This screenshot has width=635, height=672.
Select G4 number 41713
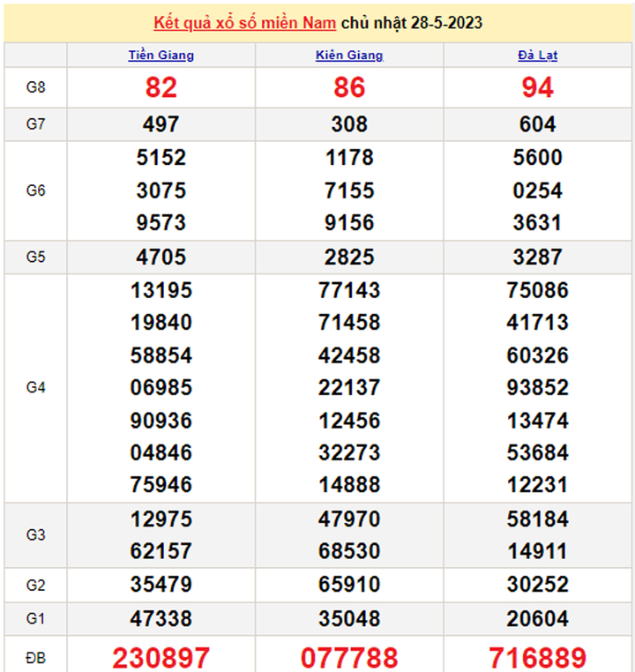[x=538, y=322]
